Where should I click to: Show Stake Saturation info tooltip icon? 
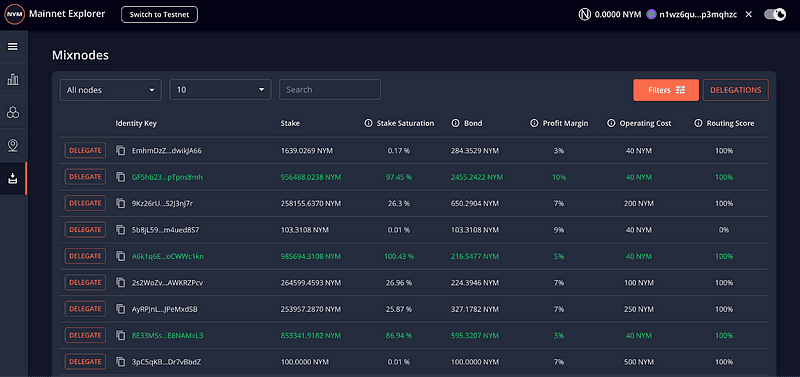[368, 123]
